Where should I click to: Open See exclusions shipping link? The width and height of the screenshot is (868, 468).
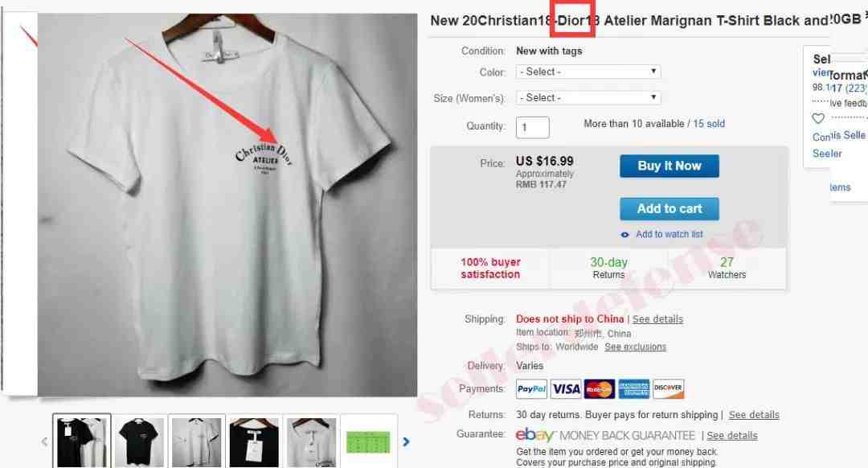(x=636, y=347)
